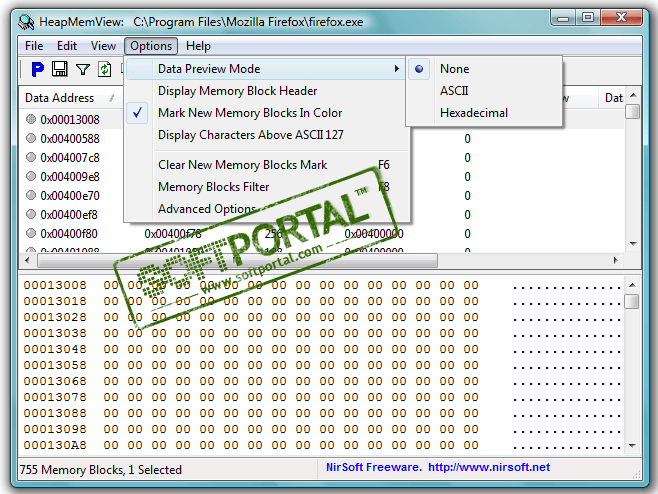Open the File menu

point(34,46)
